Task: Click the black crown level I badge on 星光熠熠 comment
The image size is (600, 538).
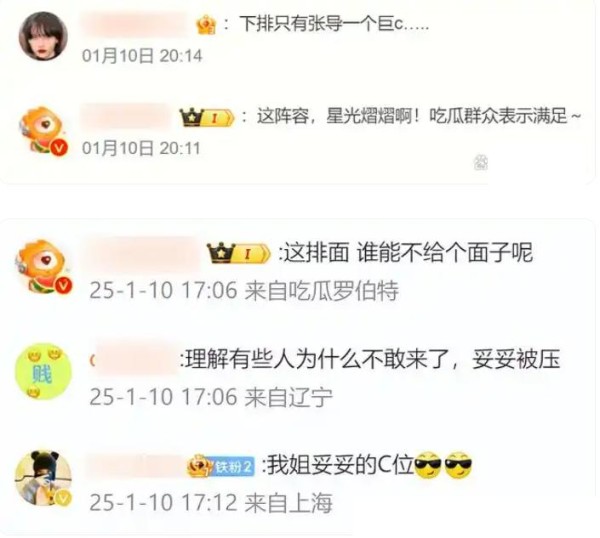Action: tap(207, 117)
